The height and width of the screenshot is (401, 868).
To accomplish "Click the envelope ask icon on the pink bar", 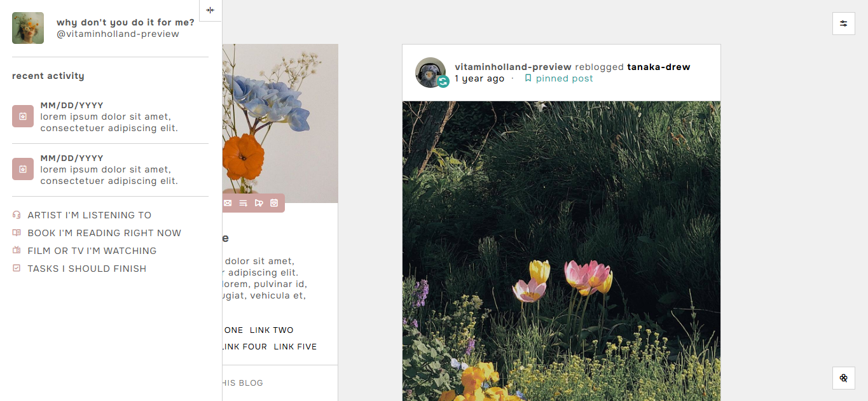I will [x=228, y=203].
